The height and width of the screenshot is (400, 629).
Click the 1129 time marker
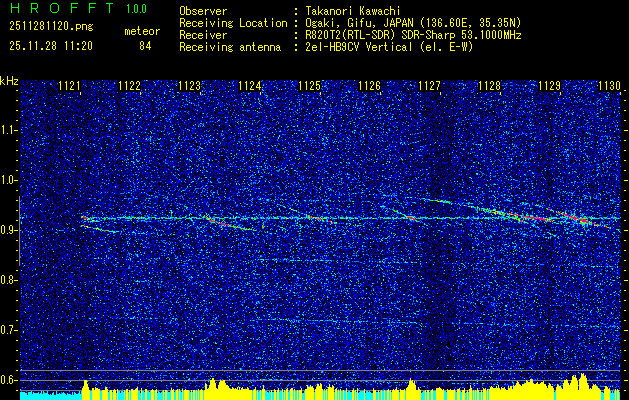(x=549, y=86)
